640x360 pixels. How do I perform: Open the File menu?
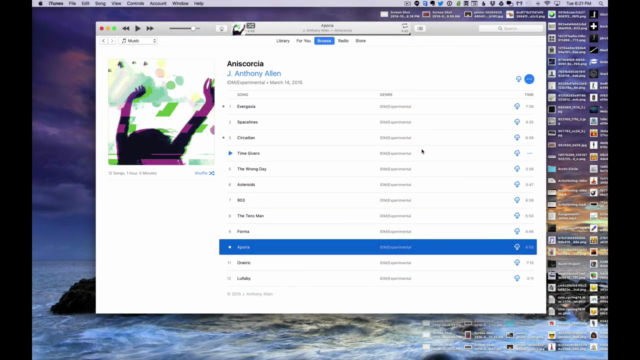tap(72, 3)
